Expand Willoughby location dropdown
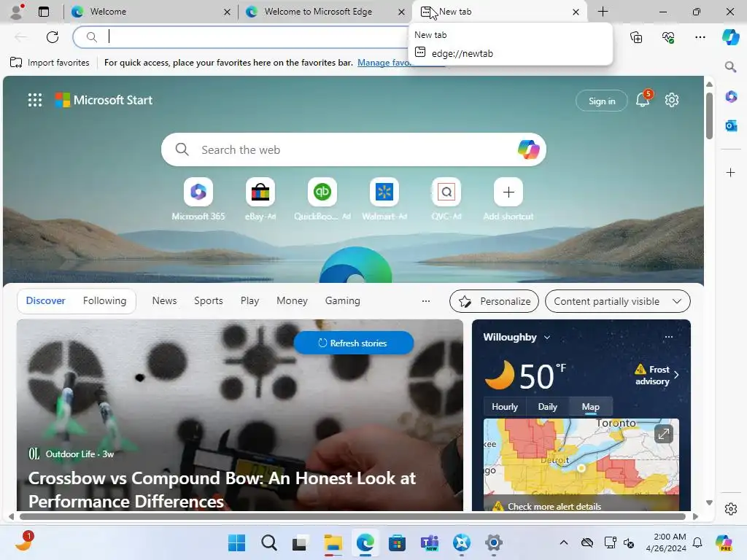Screen dimensions: 747x560 (547, 337)
